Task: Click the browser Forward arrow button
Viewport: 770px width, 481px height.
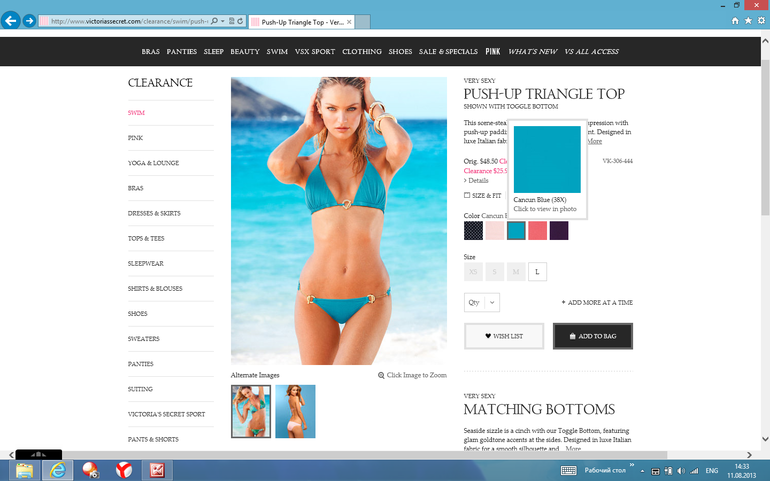Action: point(29,21)
